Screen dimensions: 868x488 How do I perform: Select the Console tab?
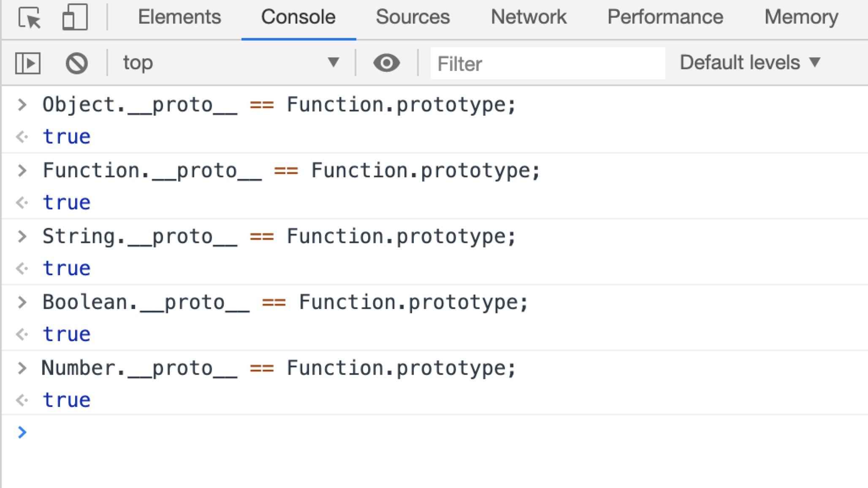(x=298, y=17)
